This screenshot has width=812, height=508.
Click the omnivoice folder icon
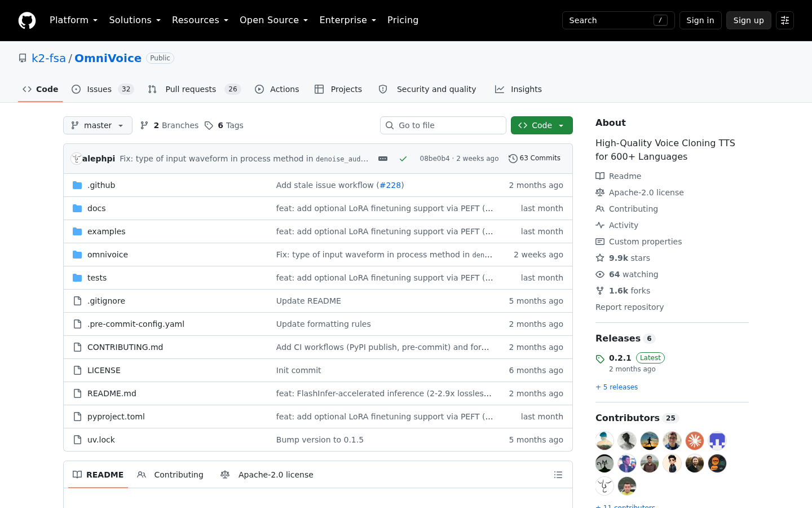point(77,255)
